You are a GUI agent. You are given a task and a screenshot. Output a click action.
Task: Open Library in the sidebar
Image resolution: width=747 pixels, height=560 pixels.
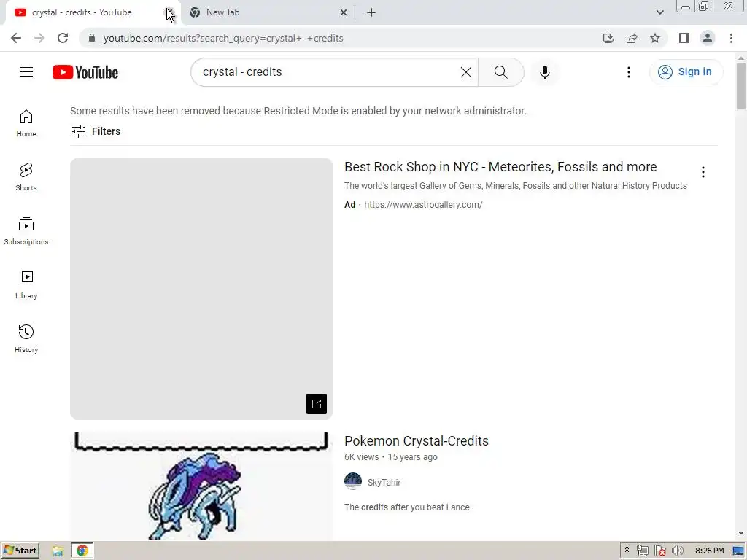(26, 285)
